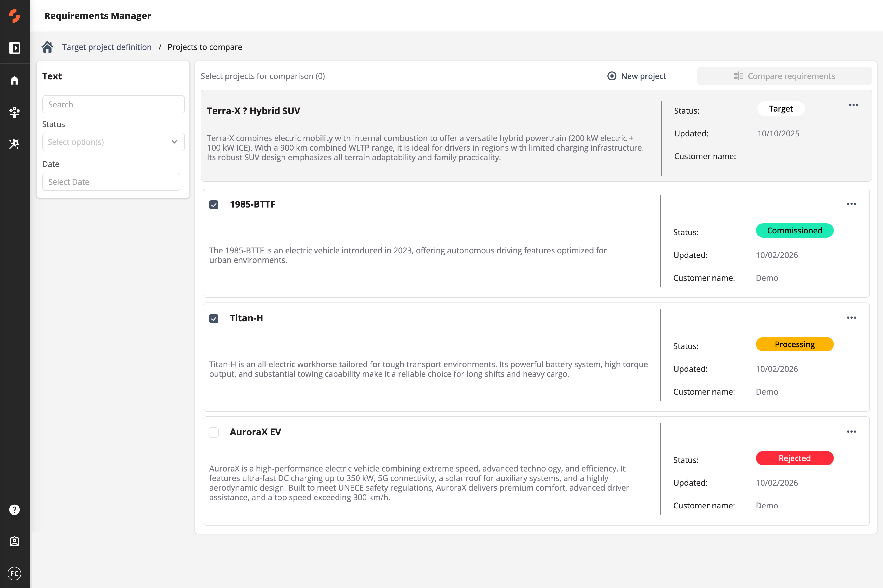Viewport: 883px width, 588px height.
Task: Go to Target project definition breadcrumb
Action: point(107,47)
